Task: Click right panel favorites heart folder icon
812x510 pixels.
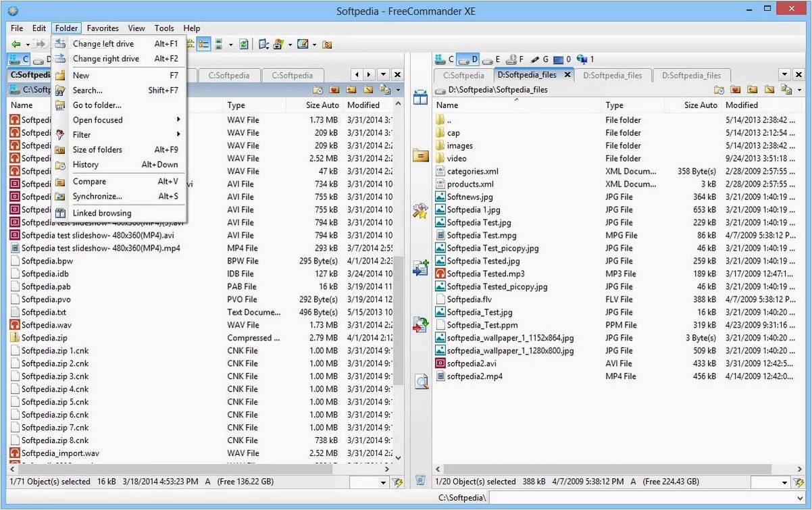Action: click(x=736, y=90)
